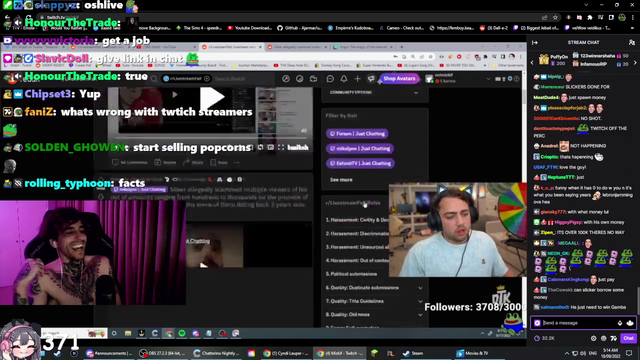
Task: Open the #announcements Discord taskbar window
Action: (109, 353)
